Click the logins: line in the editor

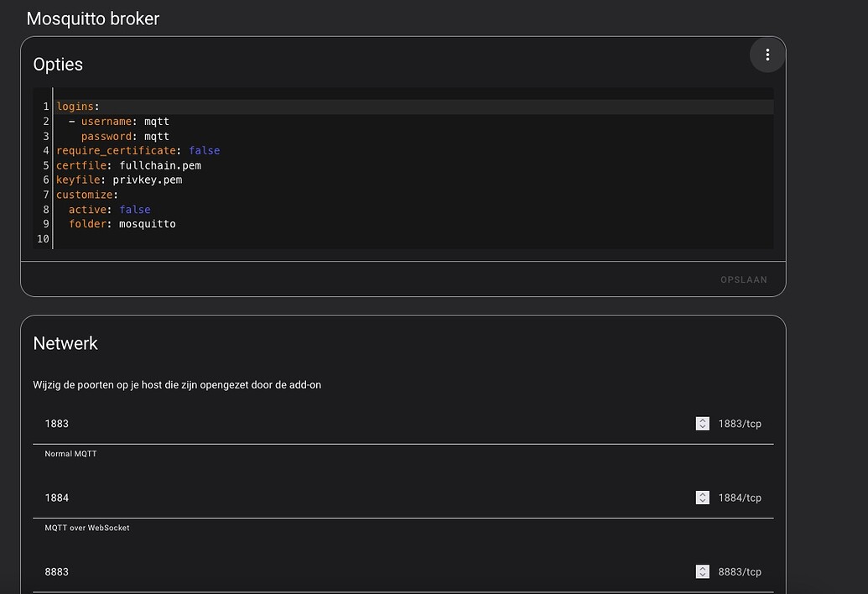pos(79,107)
